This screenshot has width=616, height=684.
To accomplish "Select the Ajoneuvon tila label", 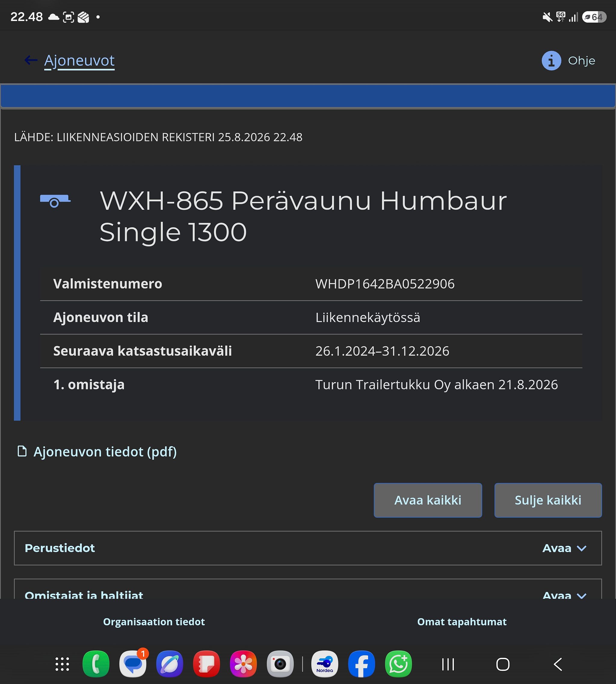I will tap(100, 317).
